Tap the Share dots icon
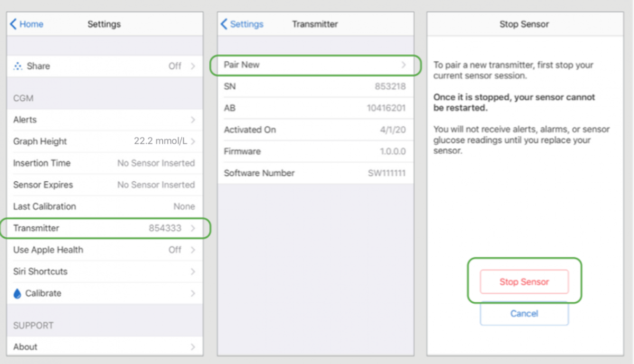634x364 pixels. tap(18, 66)
